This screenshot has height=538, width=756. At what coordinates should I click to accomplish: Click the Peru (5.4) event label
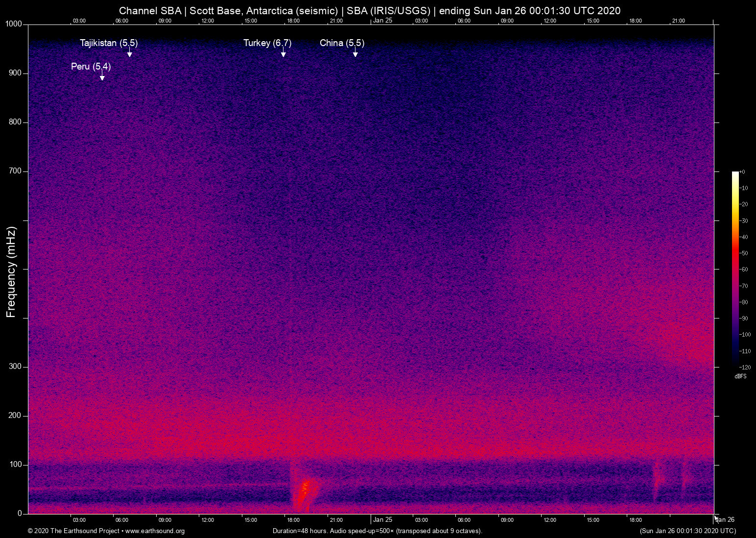(x=91, y=66)
